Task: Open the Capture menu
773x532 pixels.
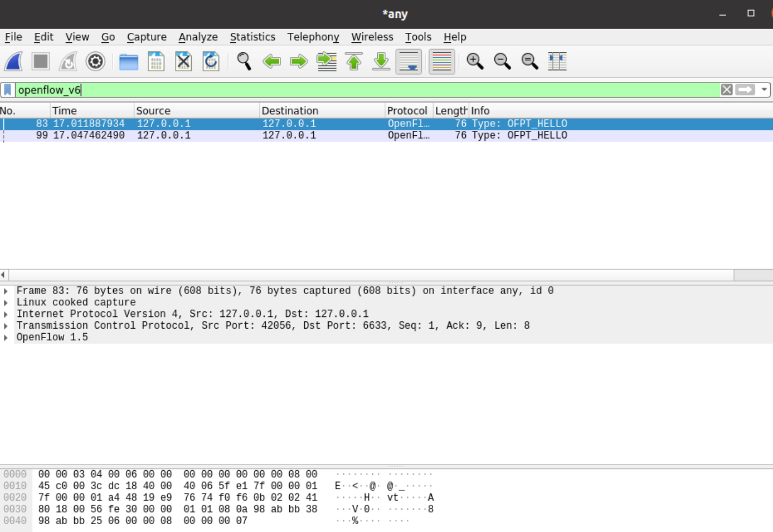Action: pos(147,37)
